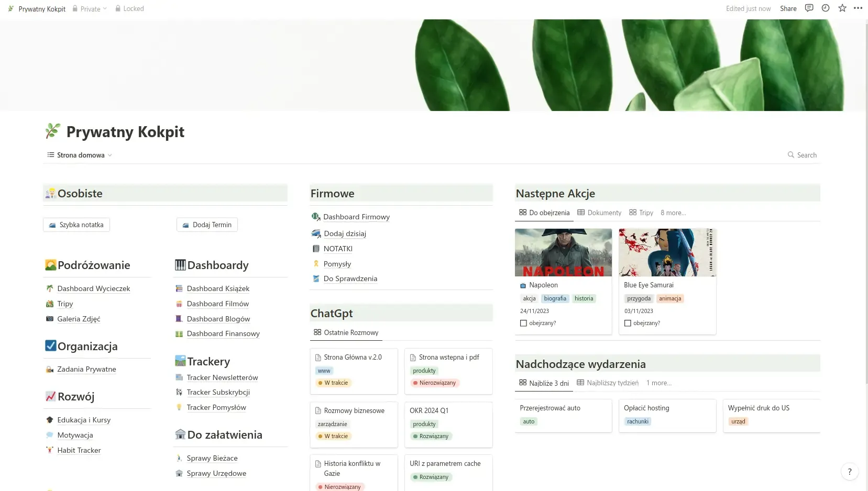The width and height of the screenshot is (868, 491).
Task: Click the Dodaj dzisiaj icon
Action: pos(316,233)
